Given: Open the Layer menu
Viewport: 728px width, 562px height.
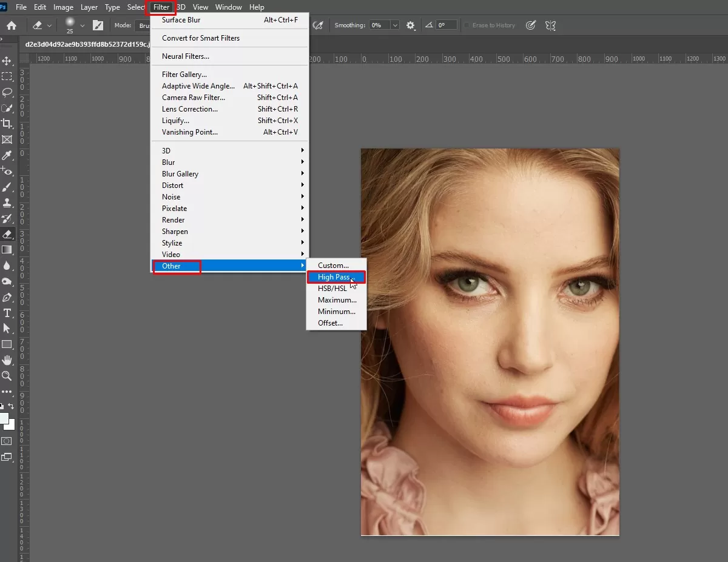Looking at the screenshot, I should click(x=89, y=7).
